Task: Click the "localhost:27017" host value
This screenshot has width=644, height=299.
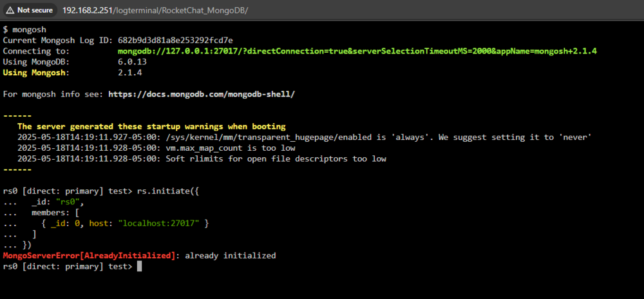Action: (158, 224)
